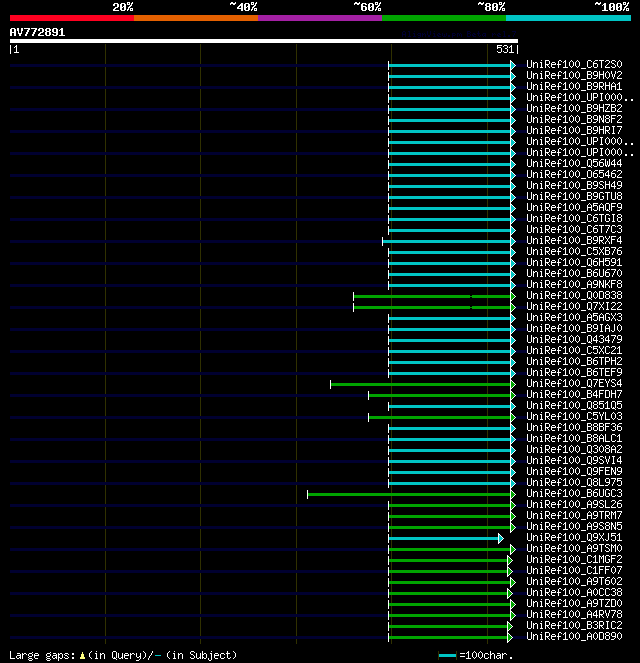Screen dimensions: 640x663
Task: Click the cyan 100char scale bar
Action: coord(447,655)
